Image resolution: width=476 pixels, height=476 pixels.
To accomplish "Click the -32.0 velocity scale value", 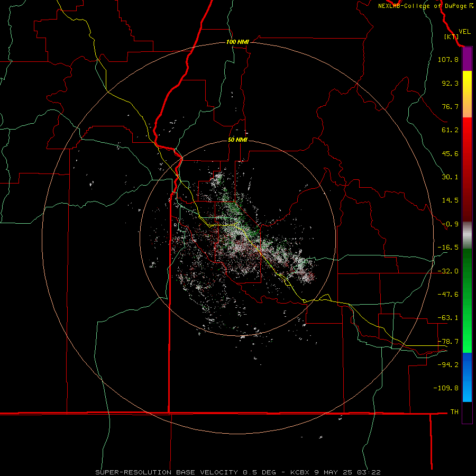I will click(448, 271).
